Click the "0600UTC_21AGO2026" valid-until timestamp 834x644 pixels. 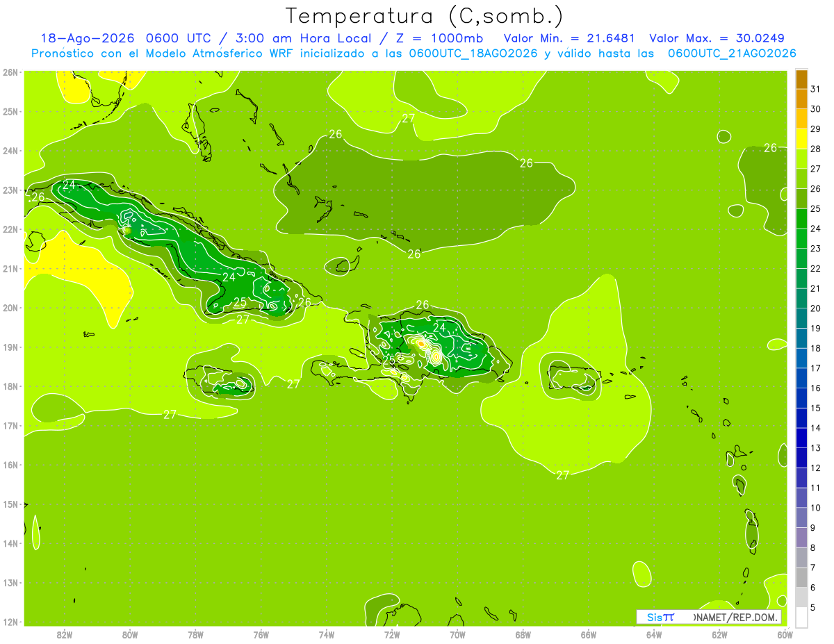point(732,53)
